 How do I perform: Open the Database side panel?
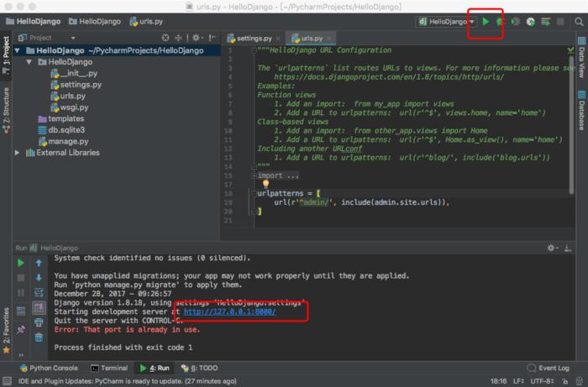581,110
